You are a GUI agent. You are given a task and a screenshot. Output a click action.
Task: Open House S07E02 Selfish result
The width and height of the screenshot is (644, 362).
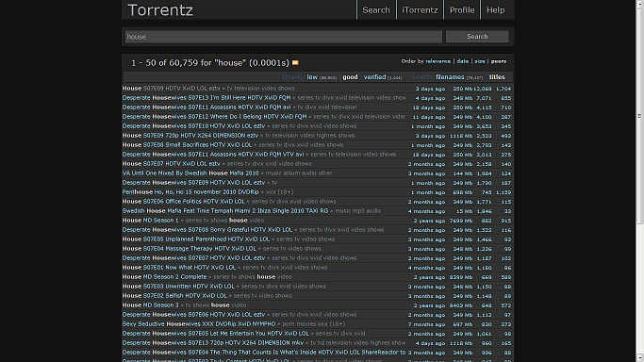[x=174, y=296]
